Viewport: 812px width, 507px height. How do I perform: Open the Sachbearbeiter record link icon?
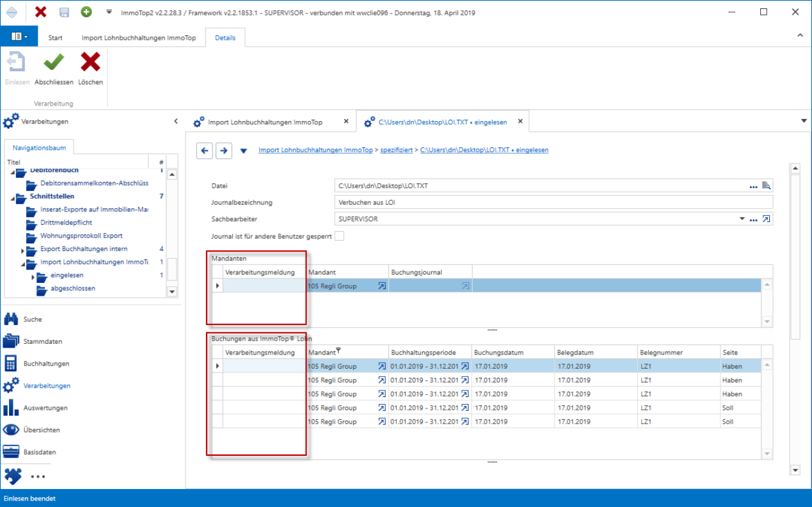click(767, 219)
